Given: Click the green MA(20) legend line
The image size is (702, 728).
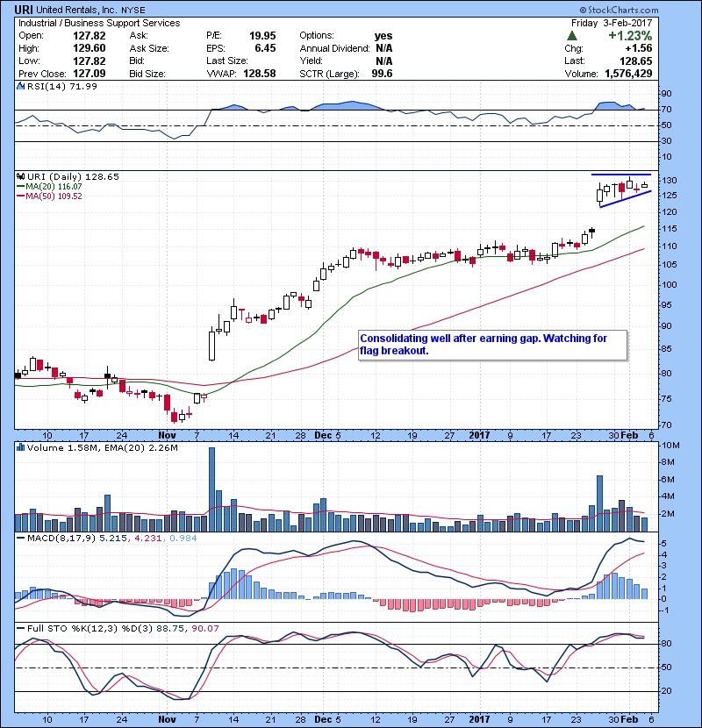Looking at the screenshot, I should click(20, 187).
